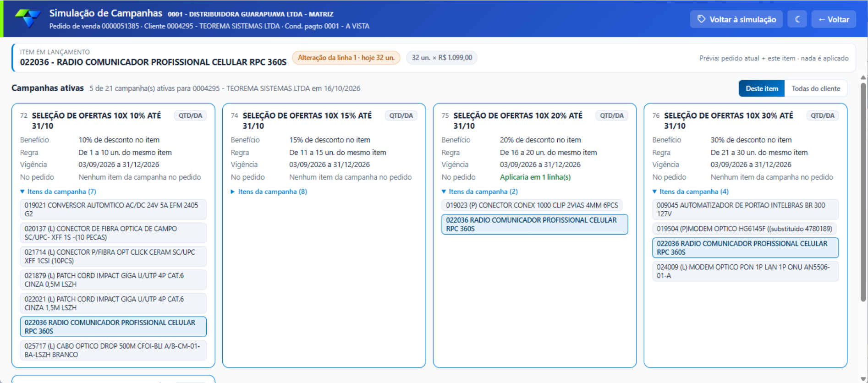Viewport: 868px width, 383px height.
Task: Click campaign 74 title SELEÇÃO 10X 15%
Action: [x=307, y=120]
